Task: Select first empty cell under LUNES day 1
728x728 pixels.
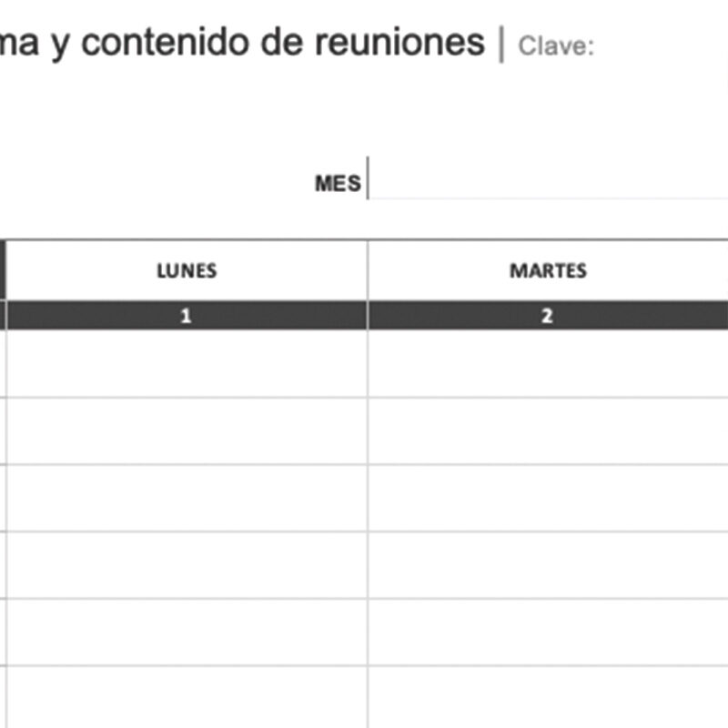Action: [187, 363]
